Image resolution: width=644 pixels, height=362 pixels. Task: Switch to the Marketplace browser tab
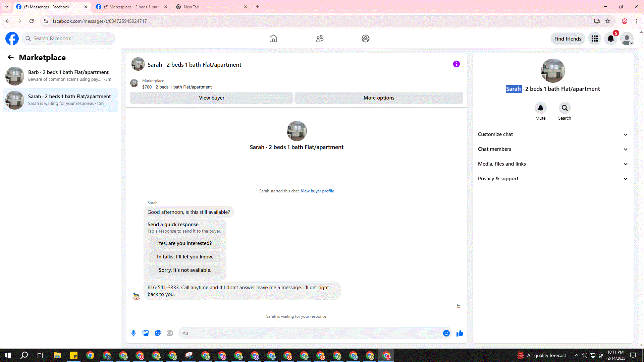(x=131, y=7)
